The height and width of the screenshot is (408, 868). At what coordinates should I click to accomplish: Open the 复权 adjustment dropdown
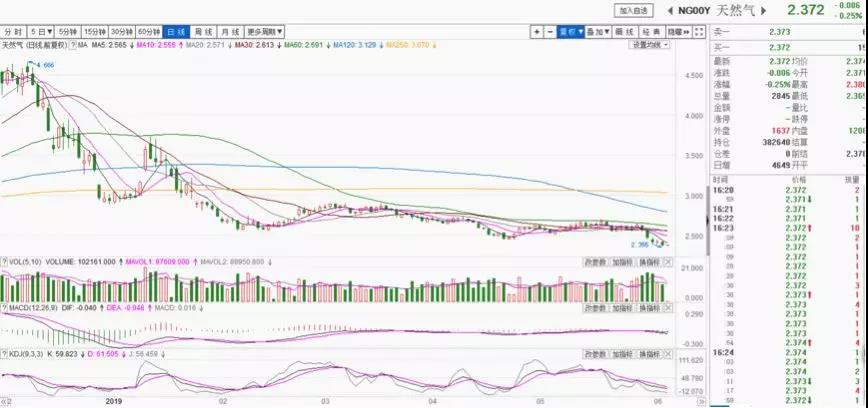570,33
